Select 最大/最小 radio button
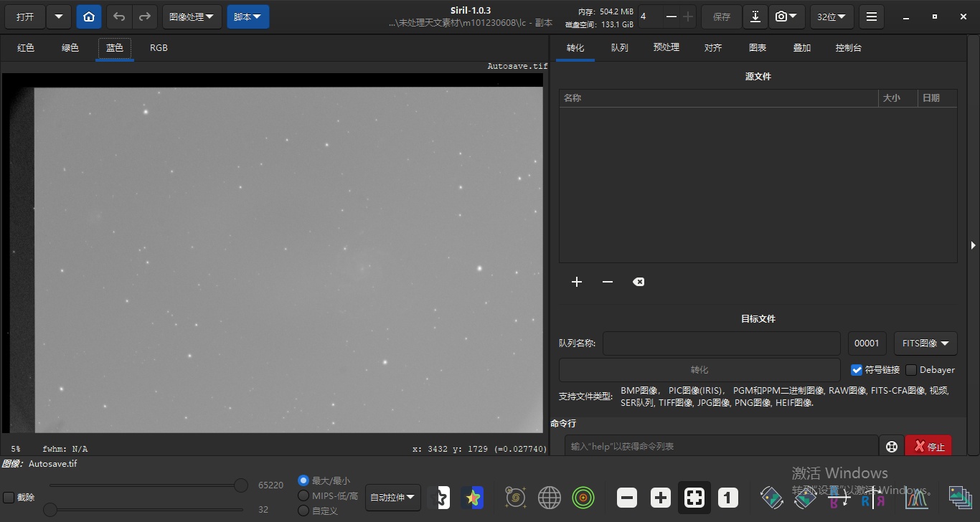This screenshot has height=522, width=980. pos(303,480)
